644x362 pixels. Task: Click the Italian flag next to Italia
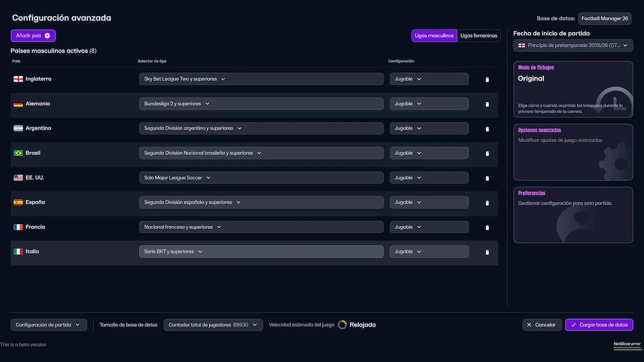click(x=18, y=252)
